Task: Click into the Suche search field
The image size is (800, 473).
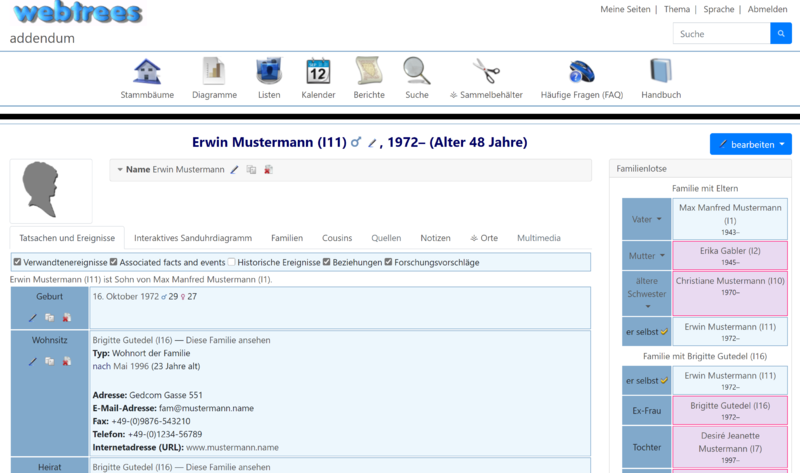Action: (720, 34)
